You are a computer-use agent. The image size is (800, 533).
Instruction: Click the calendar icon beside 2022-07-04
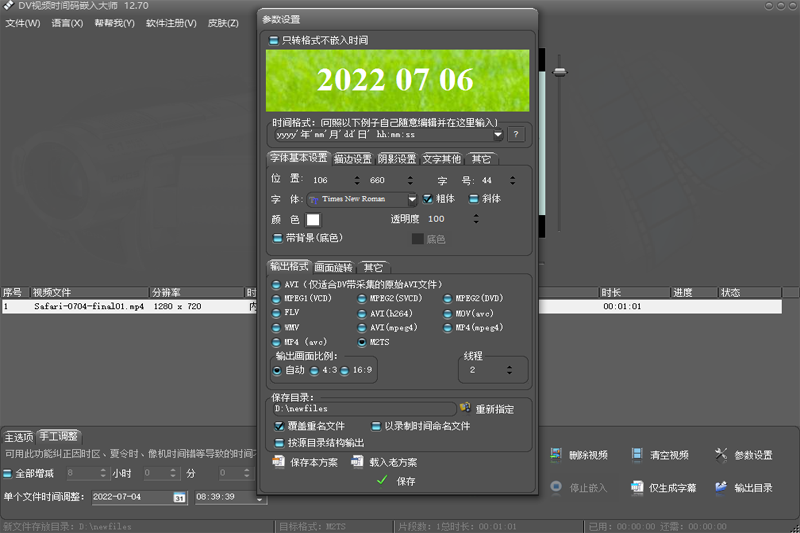click(x=179, y=496)
